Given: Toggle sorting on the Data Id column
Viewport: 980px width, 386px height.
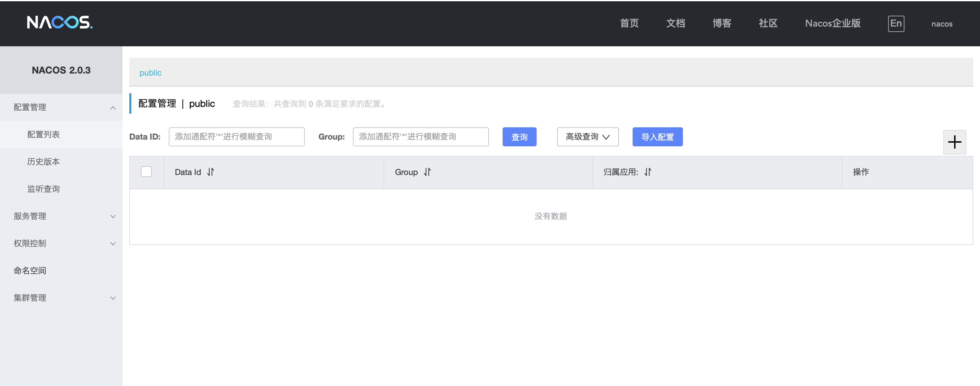Looking at the screenshot, I should point(210,172).
